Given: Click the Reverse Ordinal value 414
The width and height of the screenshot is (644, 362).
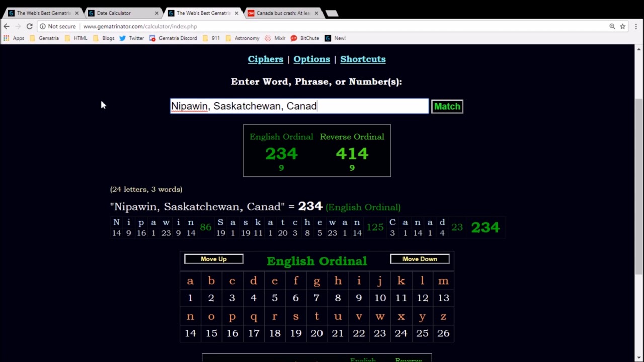Looking at the screenshot, I should tap(352, 153).
